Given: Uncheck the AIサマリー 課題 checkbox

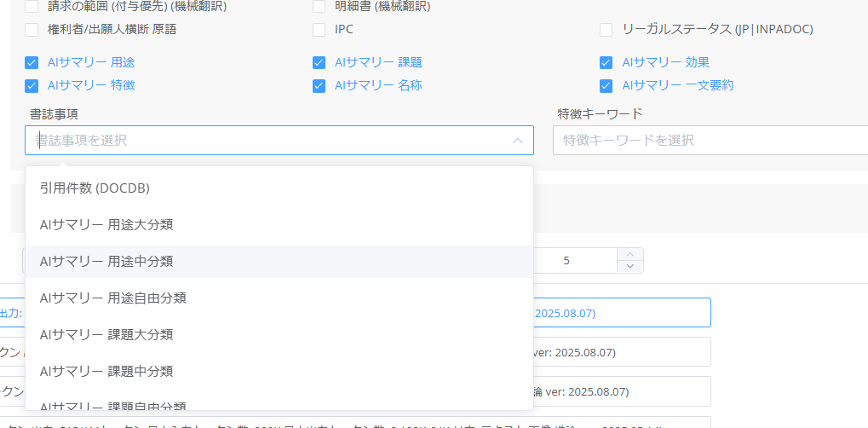Looking at the screenshot, I should point(319,62).
